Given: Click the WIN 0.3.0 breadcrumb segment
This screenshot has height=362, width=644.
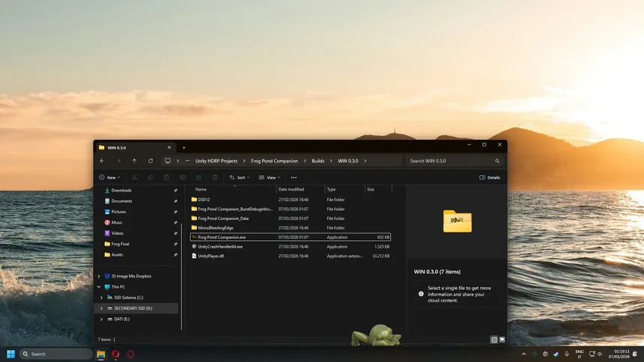Looking at the screenshot, I should click(x=348, y=161).
